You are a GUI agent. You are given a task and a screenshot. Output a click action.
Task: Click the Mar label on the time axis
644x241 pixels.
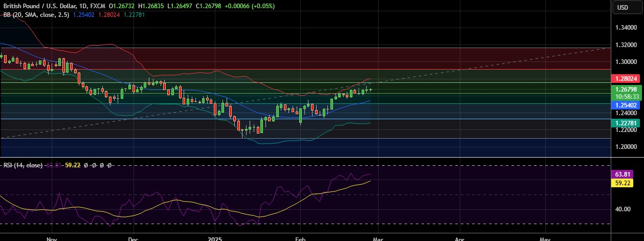[377, 238]
